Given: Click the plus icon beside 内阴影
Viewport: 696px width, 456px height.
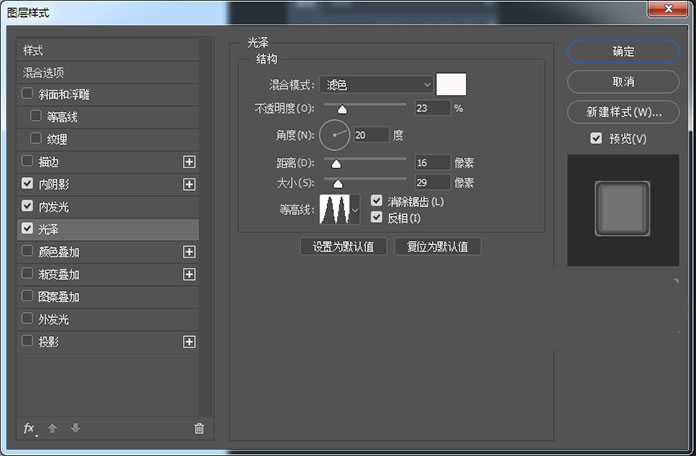Looking at the screenshot, I should coord(189,184).
